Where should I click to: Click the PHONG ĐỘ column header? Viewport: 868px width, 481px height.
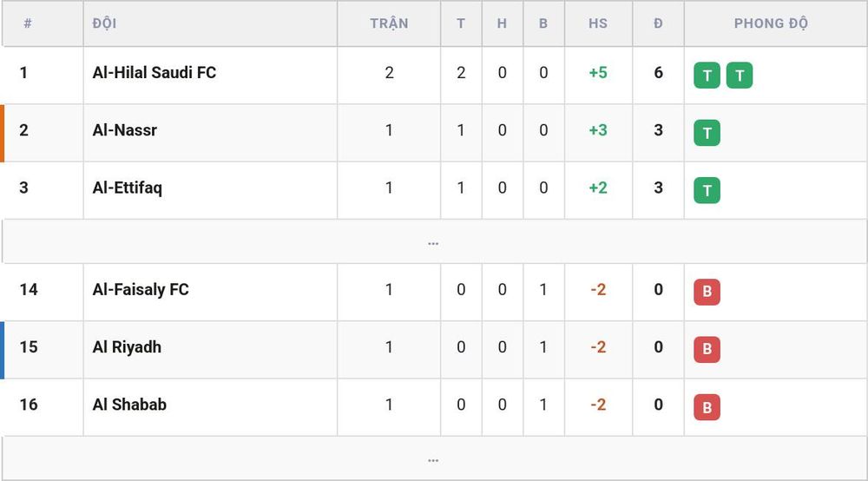point(771,23)
